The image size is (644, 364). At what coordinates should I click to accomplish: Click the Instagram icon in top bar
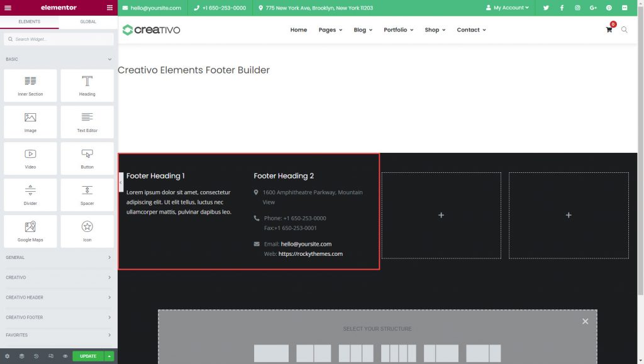[577, 8]
